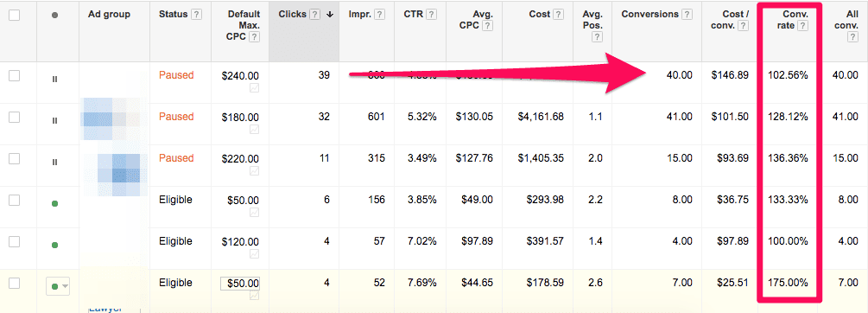Click the bid chart icon under $240.00
Image resolution: width=868 pixels, height=313 pixels.
click(254, 87)
